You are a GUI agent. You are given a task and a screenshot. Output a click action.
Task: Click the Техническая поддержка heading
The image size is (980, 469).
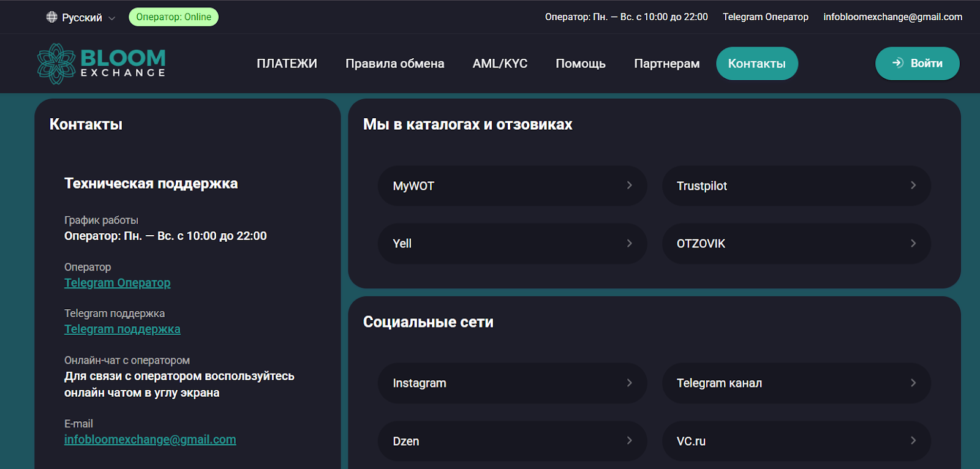tap(151, 184)
